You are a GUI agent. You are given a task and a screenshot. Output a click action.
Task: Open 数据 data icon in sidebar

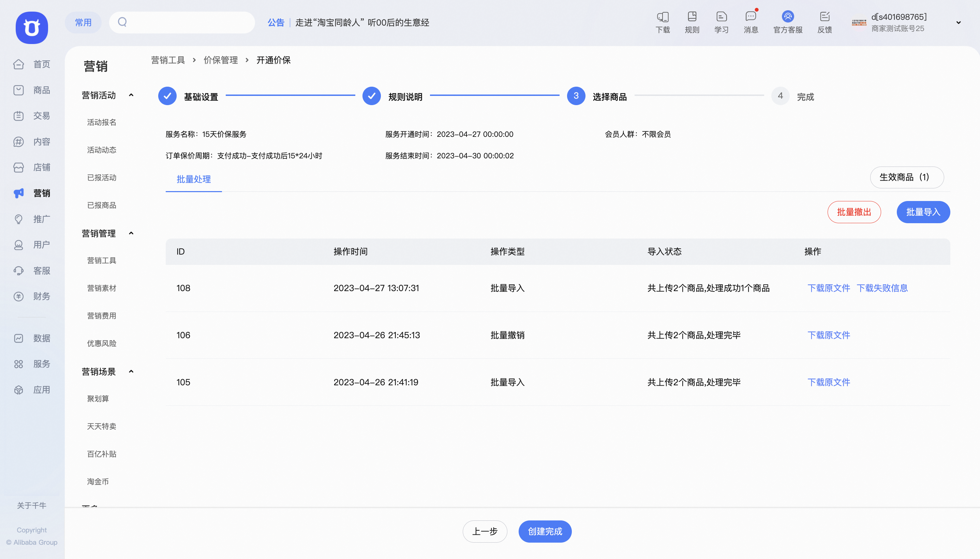(x=18, y=338)
